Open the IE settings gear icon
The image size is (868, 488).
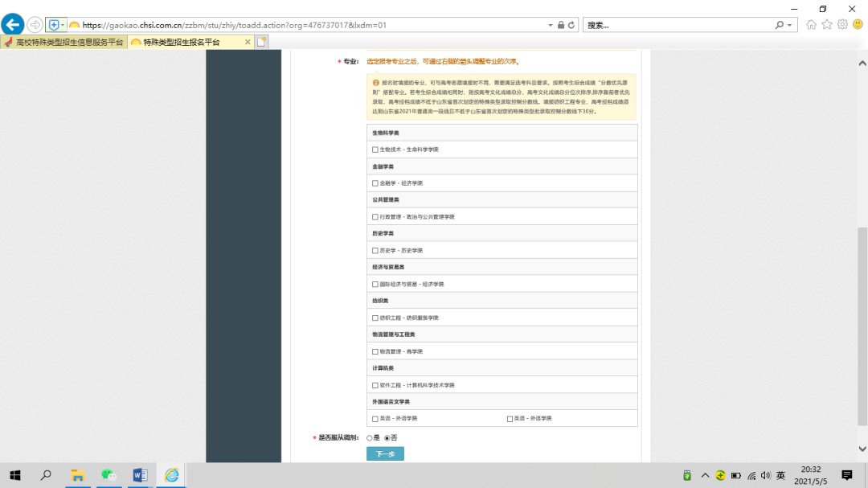click(842, 25)
